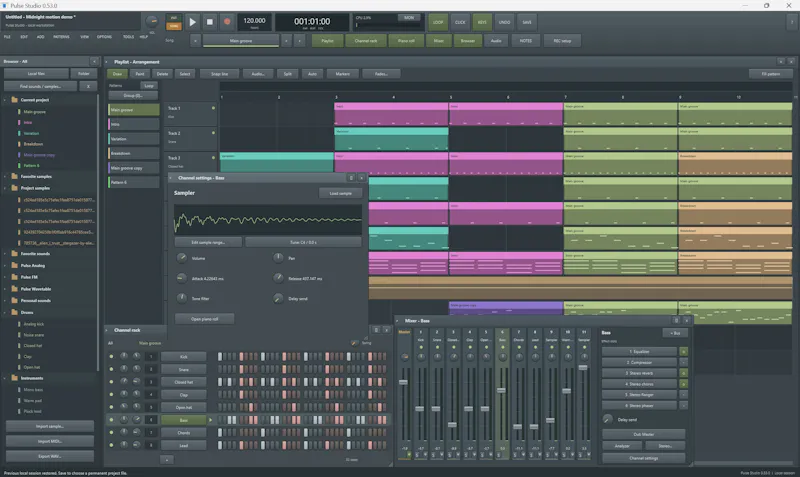800x477 pixels.
Task: Click the Pan knob in Sampler
Action: [x=278, y=258]
